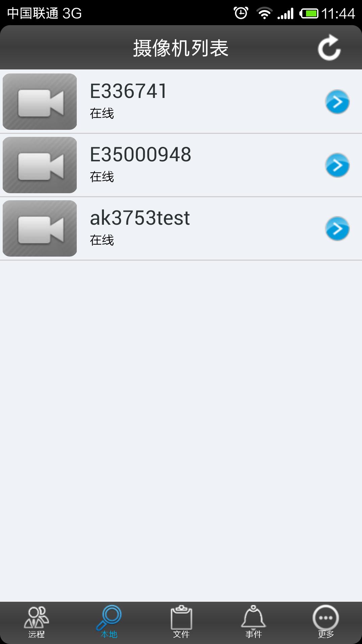The width and height of the screenshot is (362, 644).
Task: Tap the alarm clock status icon
Action: (x=241, y=13)
